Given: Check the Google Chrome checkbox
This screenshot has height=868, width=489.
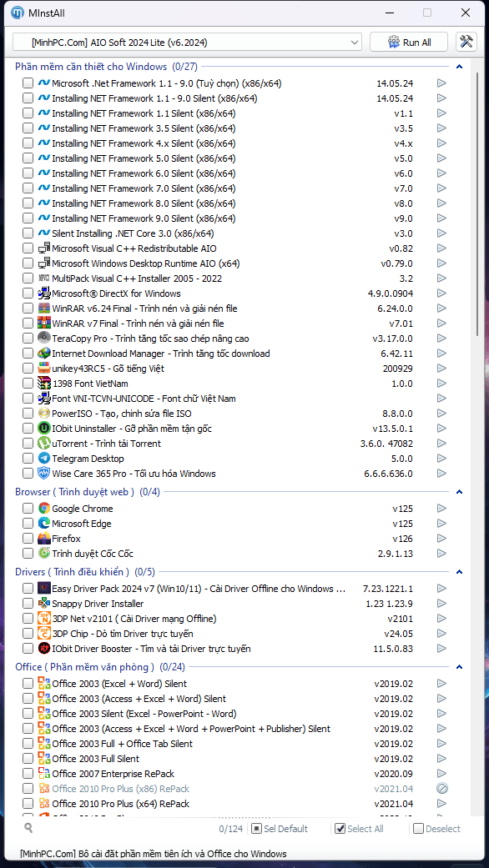Looking at the screenshot, I should 28,508.
